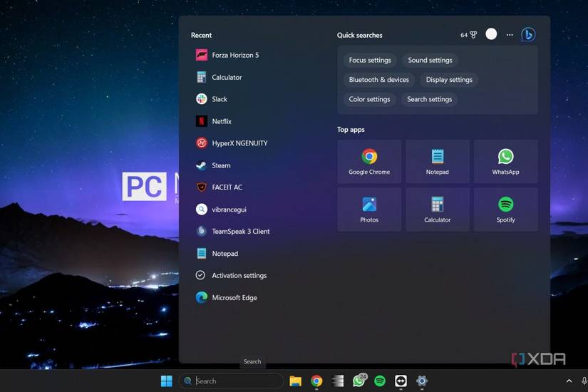The width and height of the screenshot is (588, 392).
Task: Click the Sound settings quick search
Action: click(430, 60)
